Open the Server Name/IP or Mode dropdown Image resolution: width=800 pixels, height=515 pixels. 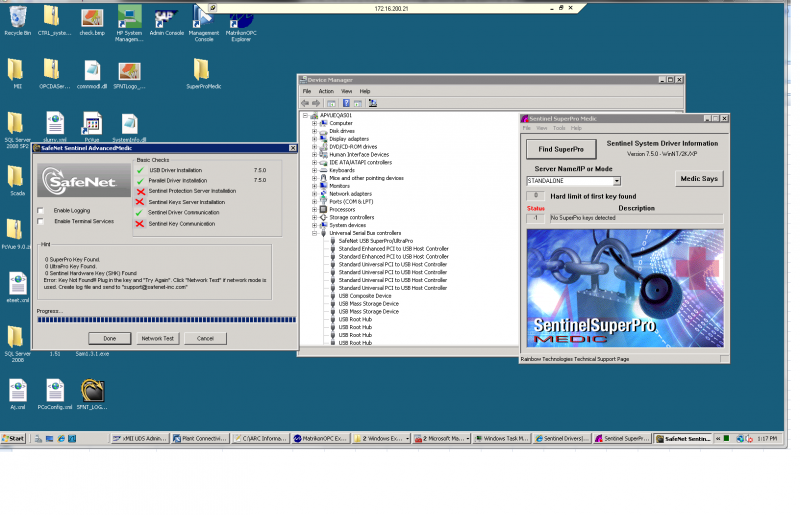tap(616, 181)
